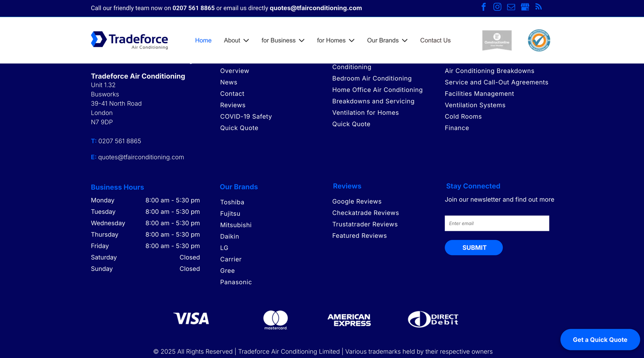Click the quotes email address in top bar

(x=316, y=8)
